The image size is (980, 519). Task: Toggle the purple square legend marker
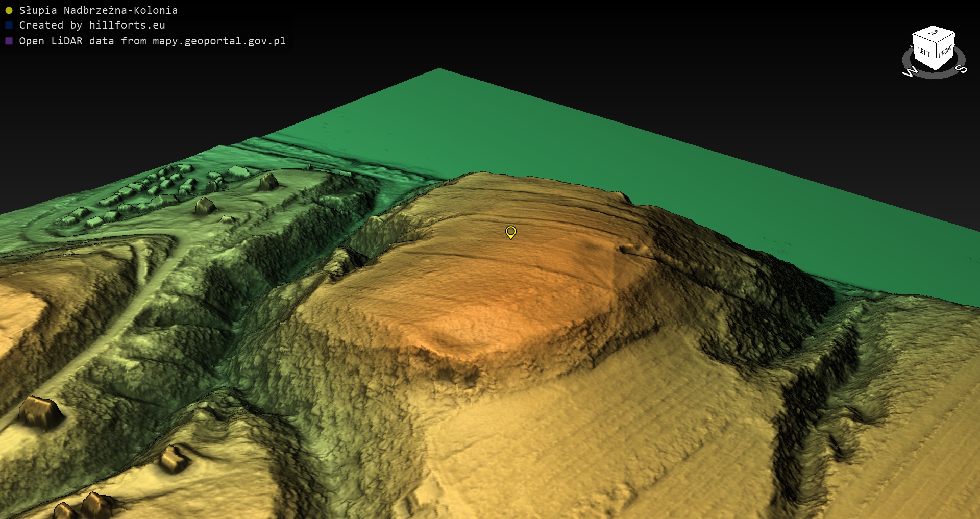click(9, 41)
